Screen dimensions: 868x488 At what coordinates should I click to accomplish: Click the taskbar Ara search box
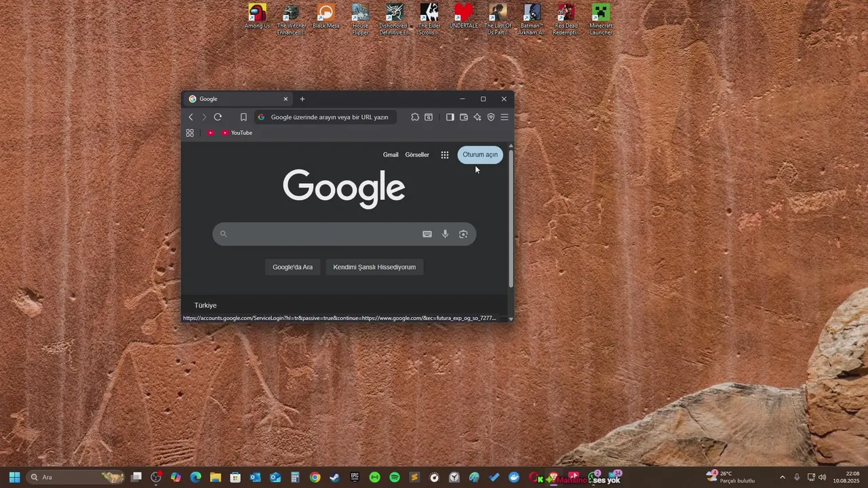(x=76, y=477)
